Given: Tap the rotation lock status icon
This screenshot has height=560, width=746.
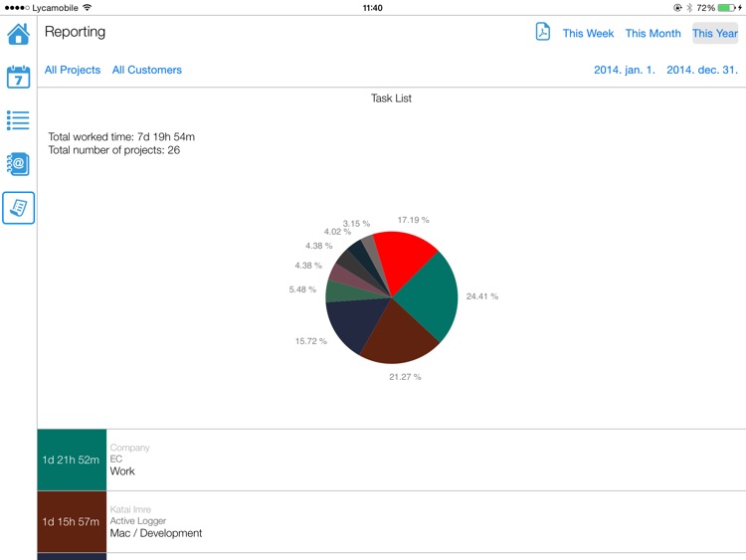Looking at the screenshot, I should point(677,8).
